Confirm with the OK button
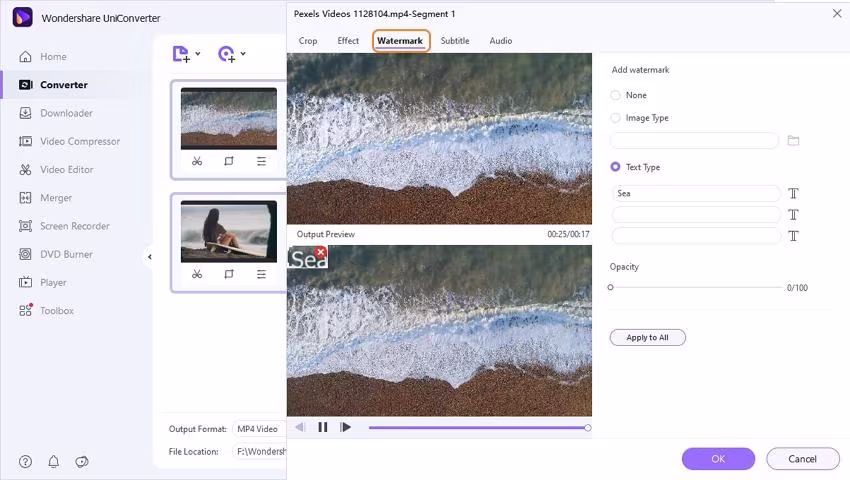This screenshot has width=850, height=480. coord(718,459)
